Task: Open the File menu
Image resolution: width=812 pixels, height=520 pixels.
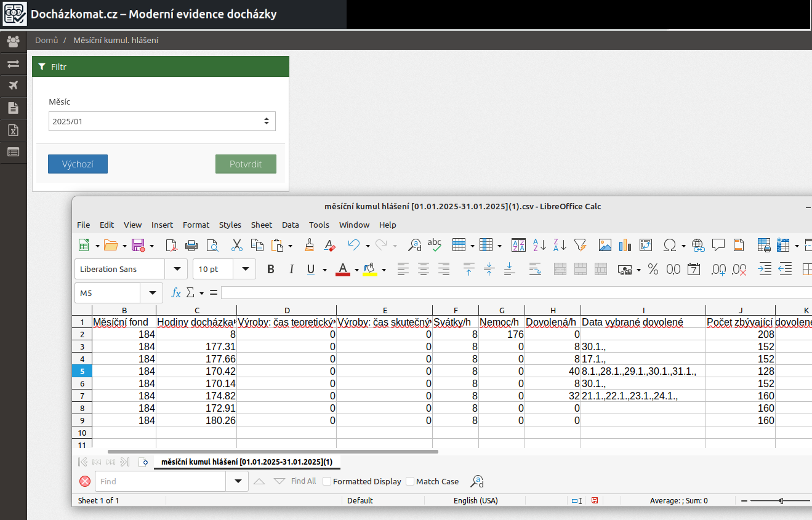Action: (83, 225)
